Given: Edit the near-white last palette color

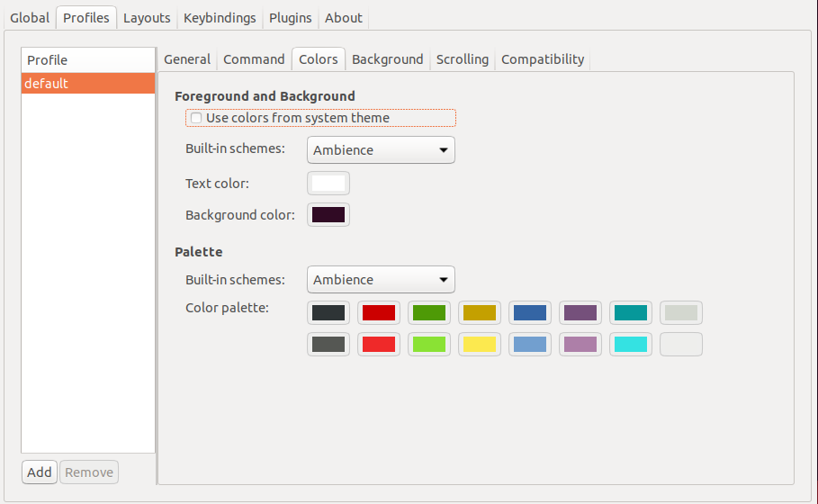Looking at the screenshot, I should point(681,345).
